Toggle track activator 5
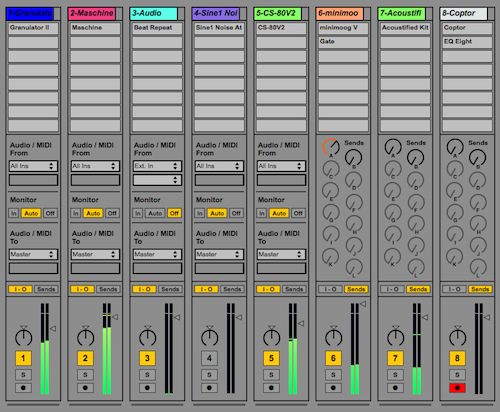 tap(271, 358)
